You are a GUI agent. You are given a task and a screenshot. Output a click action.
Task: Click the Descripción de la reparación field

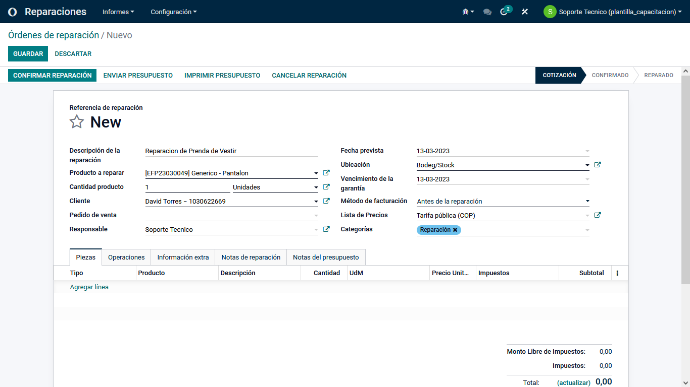coord(231,151)
